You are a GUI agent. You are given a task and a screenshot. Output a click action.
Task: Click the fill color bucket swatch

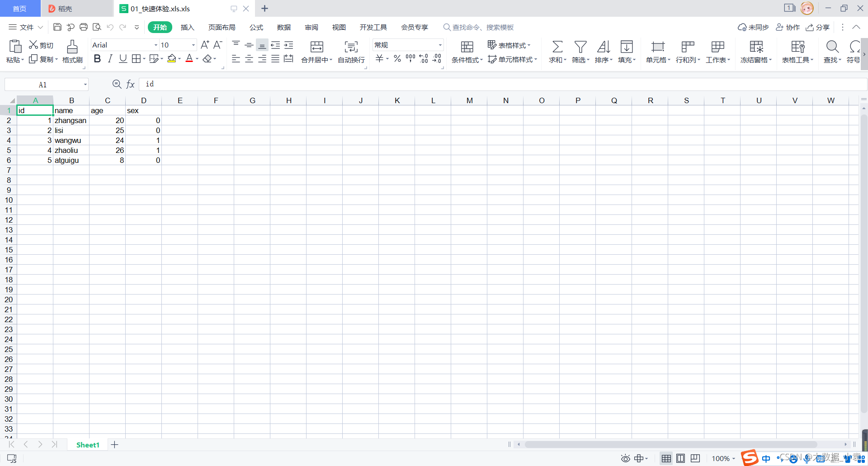[172, 58]
